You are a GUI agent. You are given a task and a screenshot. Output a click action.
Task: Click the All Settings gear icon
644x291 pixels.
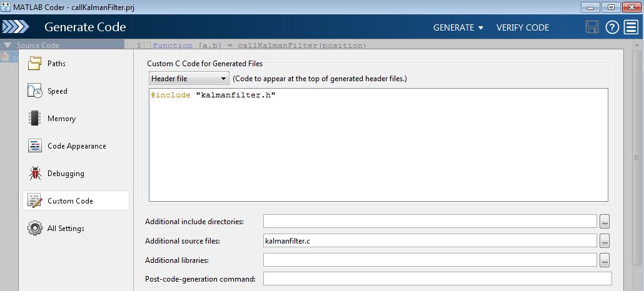(35, 229)
